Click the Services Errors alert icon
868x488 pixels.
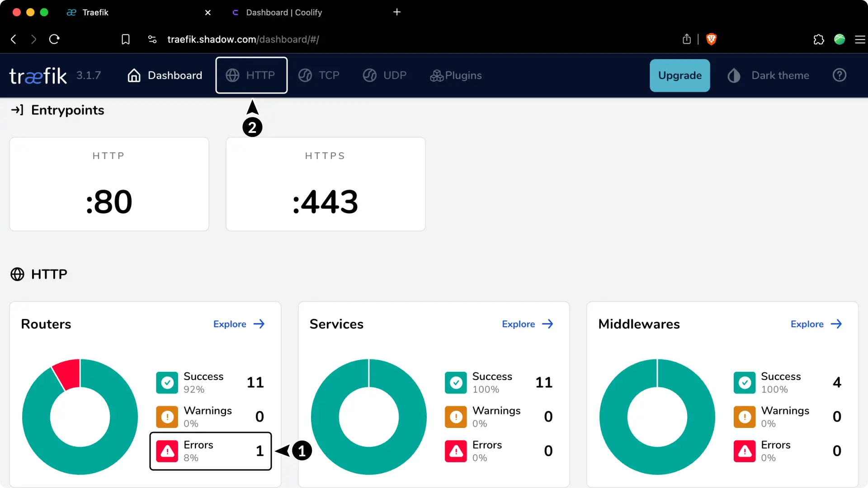(456, 451)
